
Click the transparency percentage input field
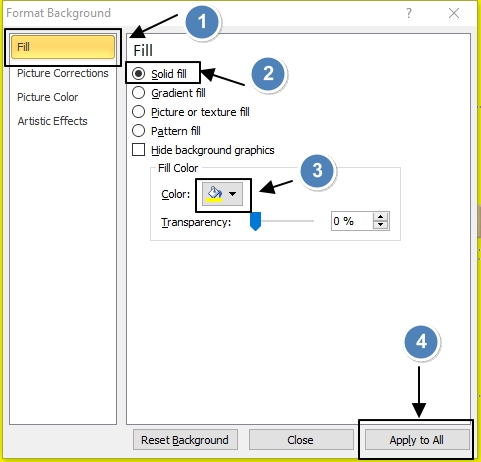[x=352, y=221]
